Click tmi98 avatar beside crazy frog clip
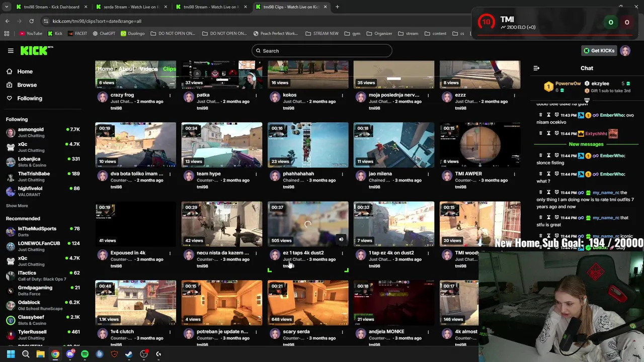 pyautogui.click(x=103, y=97)
